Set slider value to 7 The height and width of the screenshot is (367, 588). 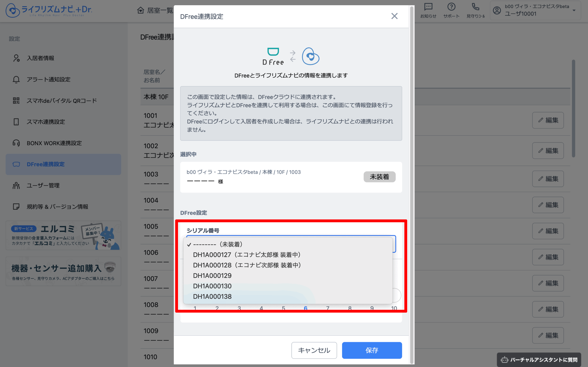pos(328,308)
